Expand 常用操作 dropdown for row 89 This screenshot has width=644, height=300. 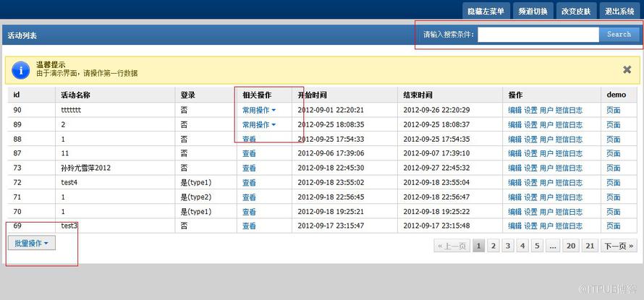(259, 124)
